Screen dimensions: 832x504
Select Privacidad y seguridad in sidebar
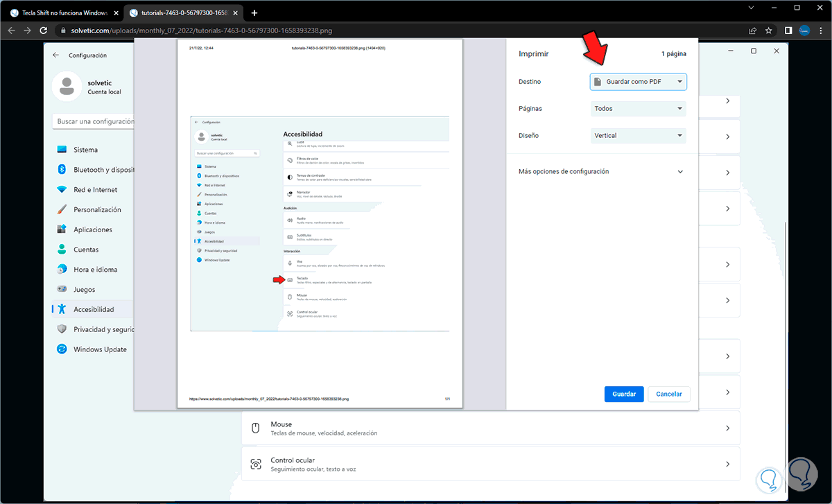pyautogui.click(x=93, y=329)
